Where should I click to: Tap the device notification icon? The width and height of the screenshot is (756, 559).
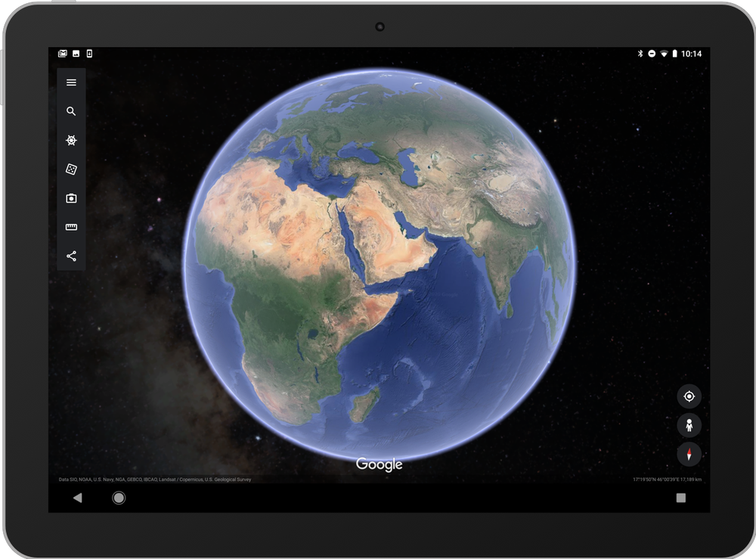(89, 54)
